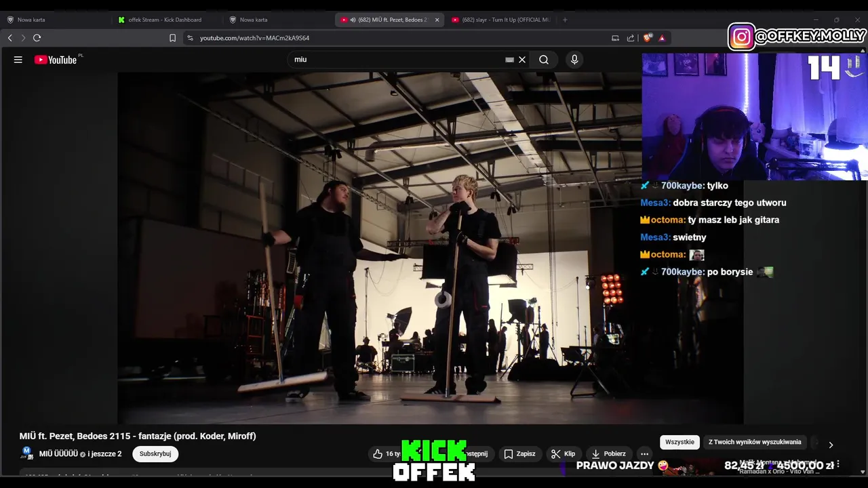
Task: Click the video title fantazje text
Action: tap(138, 436)
